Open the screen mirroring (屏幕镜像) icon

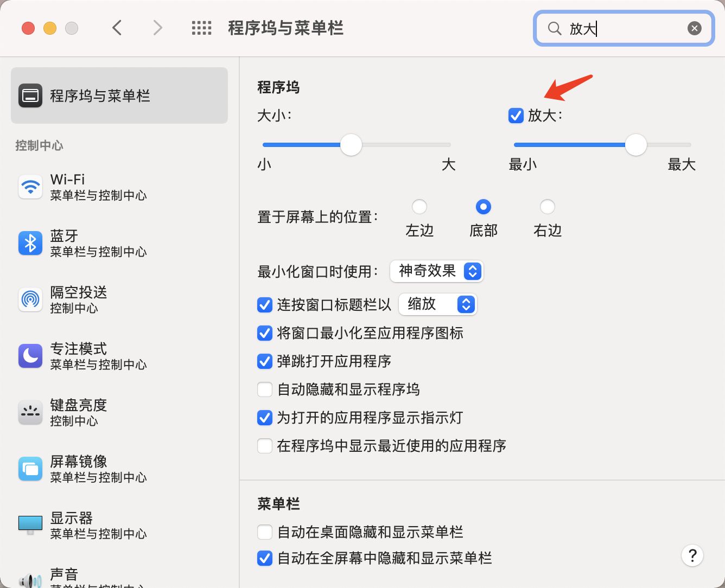(x=30, y=469)
